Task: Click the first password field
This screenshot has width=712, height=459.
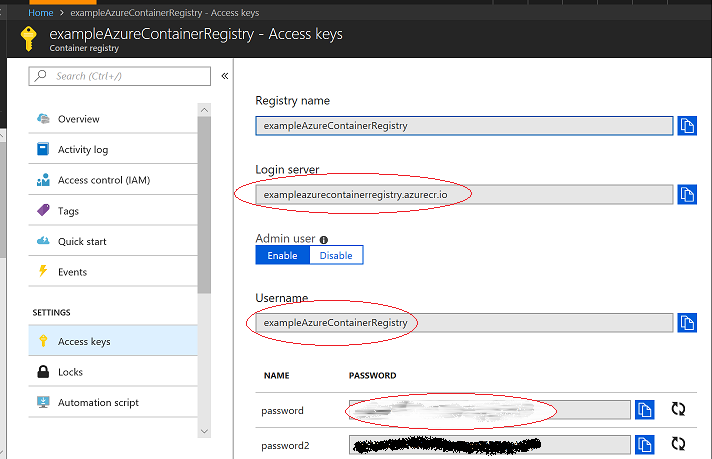Action: tap(490, 410)
